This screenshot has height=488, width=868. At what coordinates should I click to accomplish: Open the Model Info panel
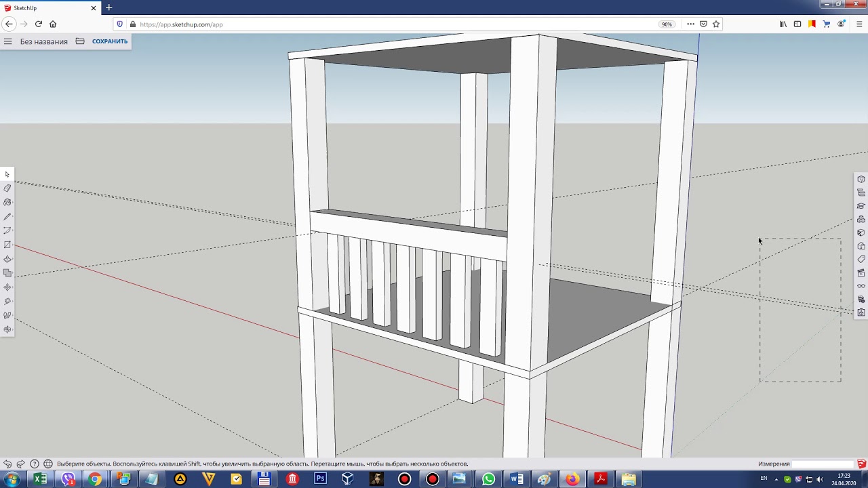tap(861, 299)
